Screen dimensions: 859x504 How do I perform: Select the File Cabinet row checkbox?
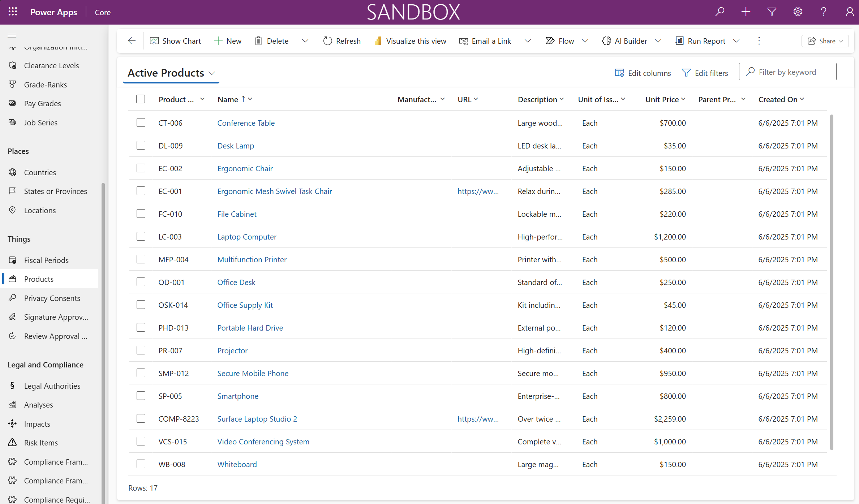pyautogui.click(x=141, y=214)
